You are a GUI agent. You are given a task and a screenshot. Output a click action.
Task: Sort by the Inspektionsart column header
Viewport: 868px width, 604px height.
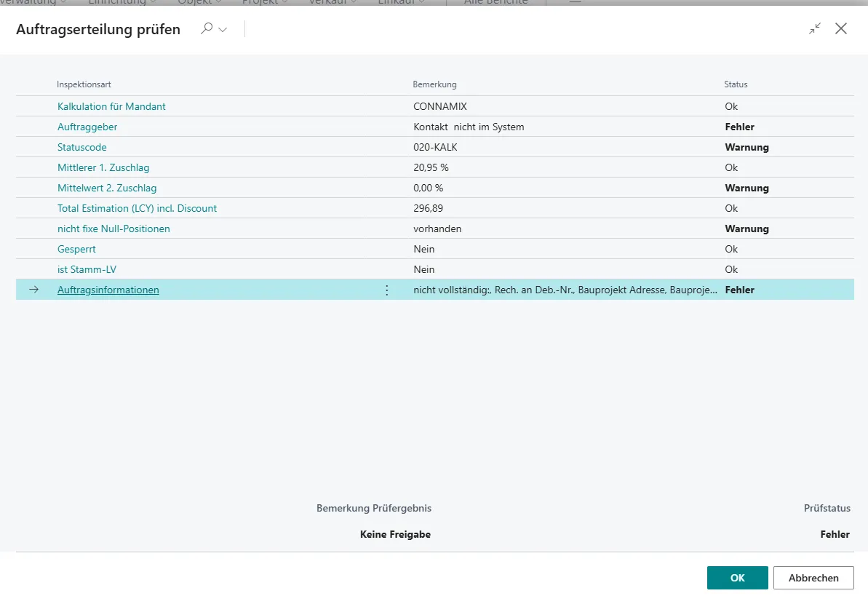point(84,84)
